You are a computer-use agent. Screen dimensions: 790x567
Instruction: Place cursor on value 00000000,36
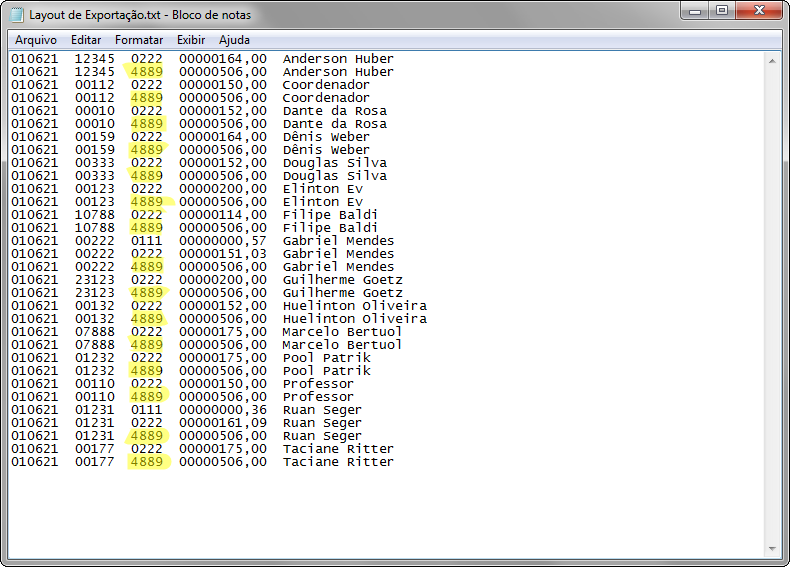[223, 410]
